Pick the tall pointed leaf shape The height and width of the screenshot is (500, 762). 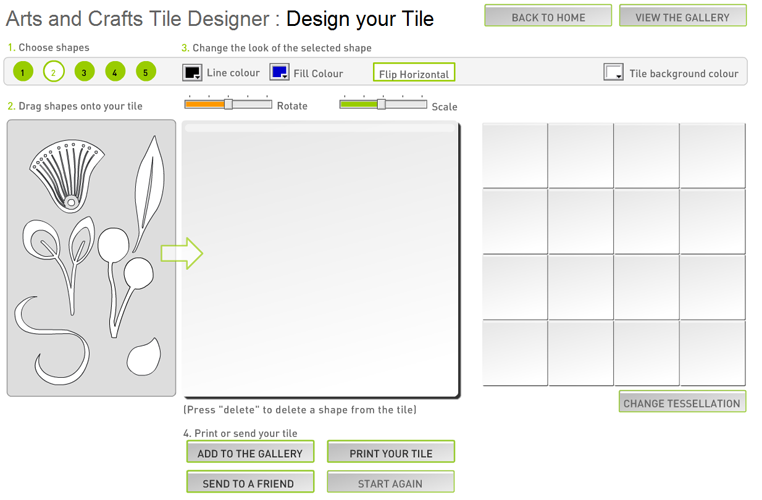coord(150,193)
